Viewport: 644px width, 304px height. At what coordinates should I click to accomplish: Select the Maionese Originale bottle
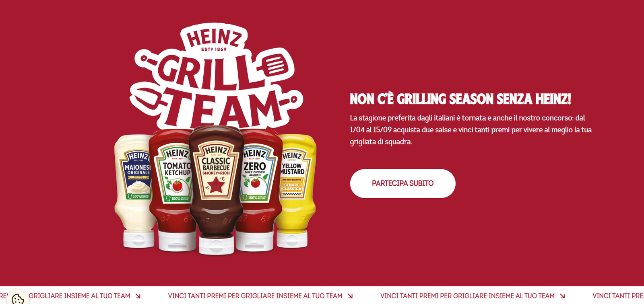135,191
